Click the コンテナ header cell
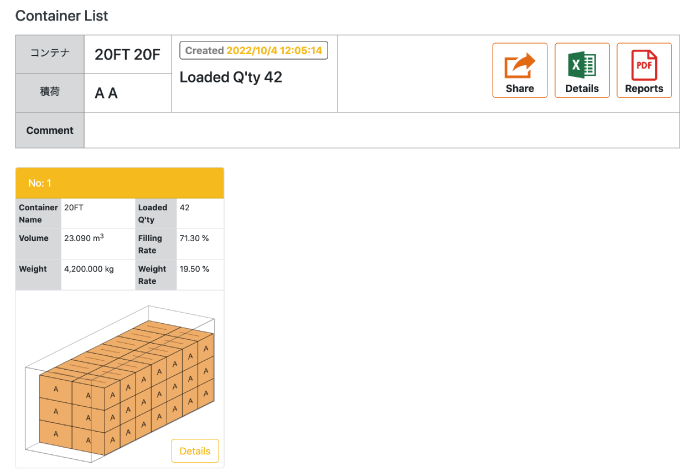The image size is (700, 474). point(50,54)
